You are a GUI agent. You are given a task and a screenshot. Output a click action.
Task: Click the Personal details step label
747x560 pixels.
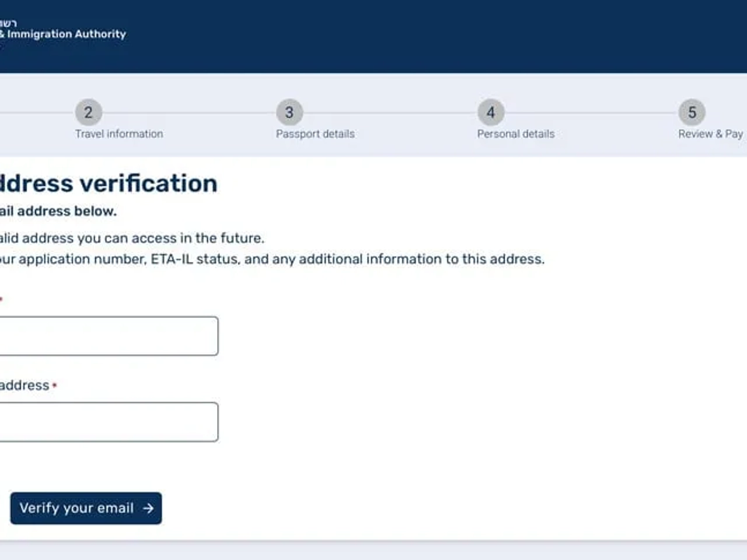click(516, 134)
